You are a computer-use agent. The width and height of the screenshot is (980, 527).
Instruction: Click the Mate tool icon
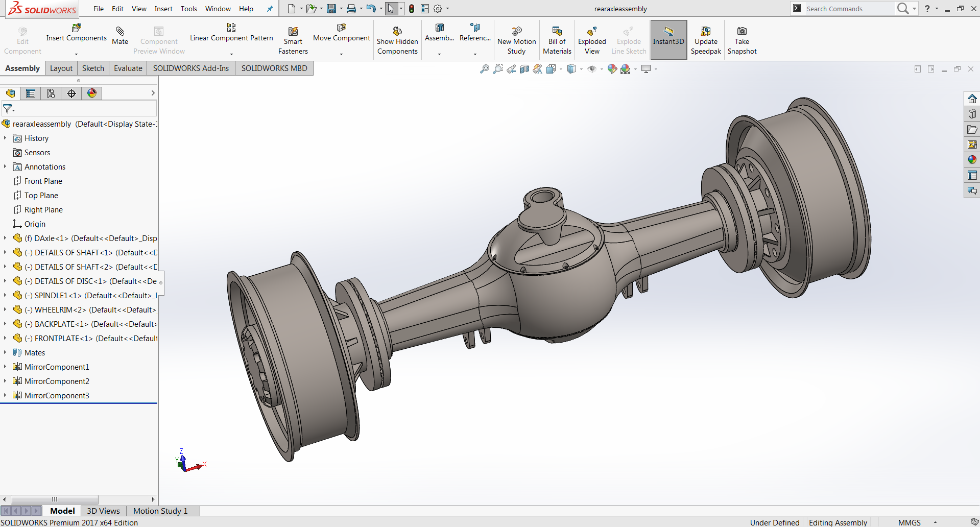point(120,32)
